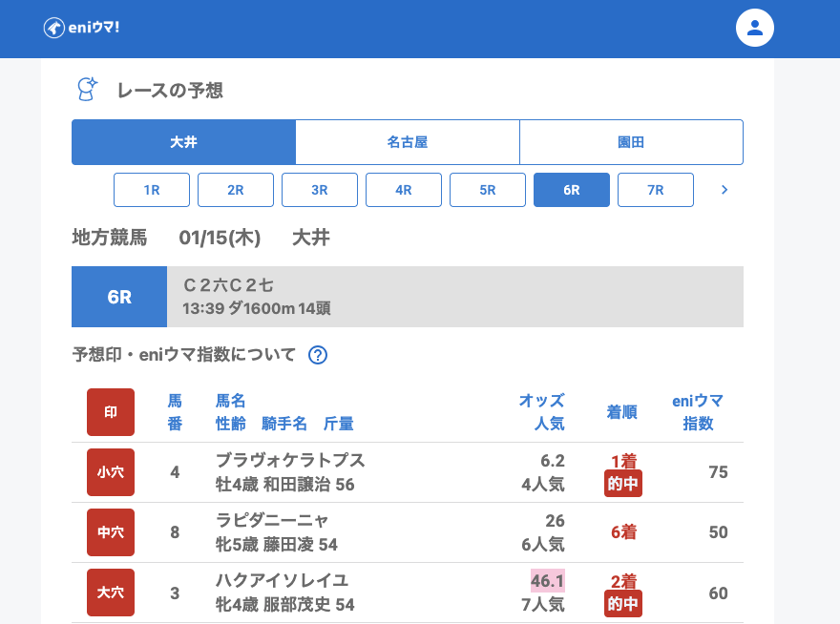Image resolution: width=840 pixels, height=624 pixels.
Task: Select race 3R button
Action: [320, 190]
